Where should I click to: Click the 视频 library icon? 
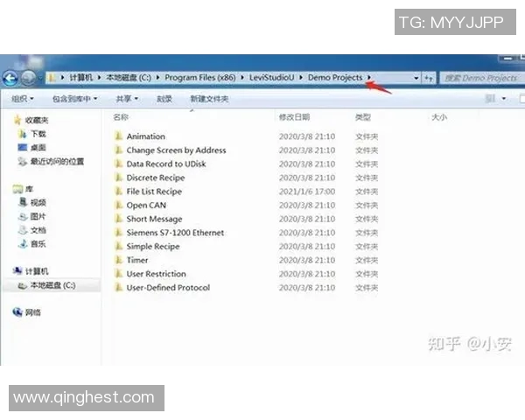point(23,202)
